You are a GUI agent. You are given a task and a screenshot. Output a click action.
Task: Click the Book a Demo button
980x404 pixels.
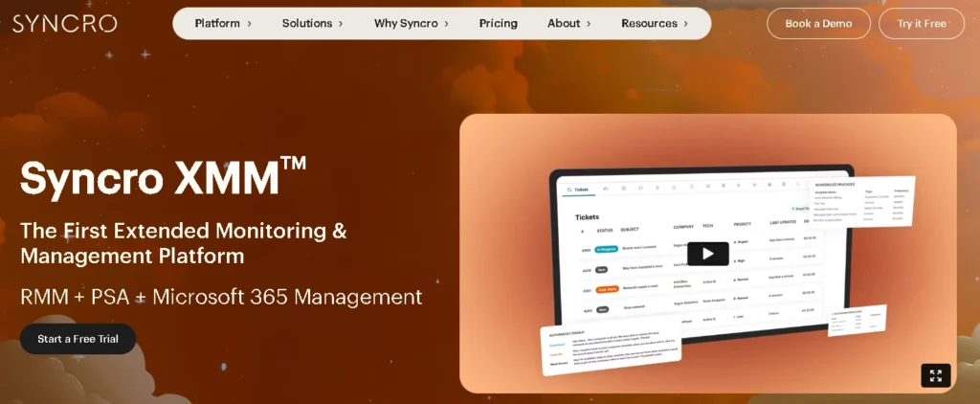818,24
